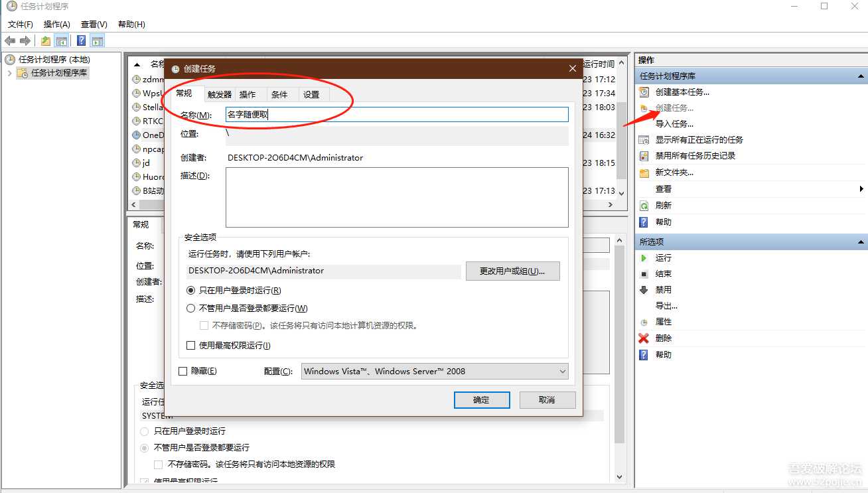Open the 帮助(H) menu
This screenshot has width=868, height=493.
point(131,25)
